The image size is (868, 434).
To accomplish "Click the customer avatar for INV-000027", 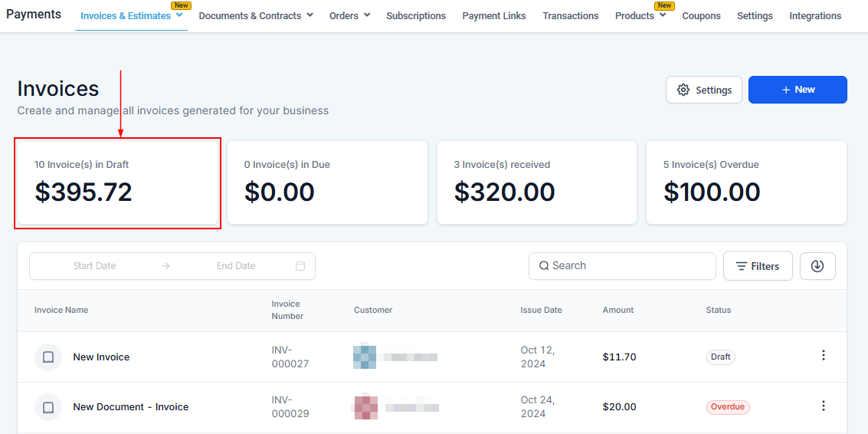I will point(365,357).
